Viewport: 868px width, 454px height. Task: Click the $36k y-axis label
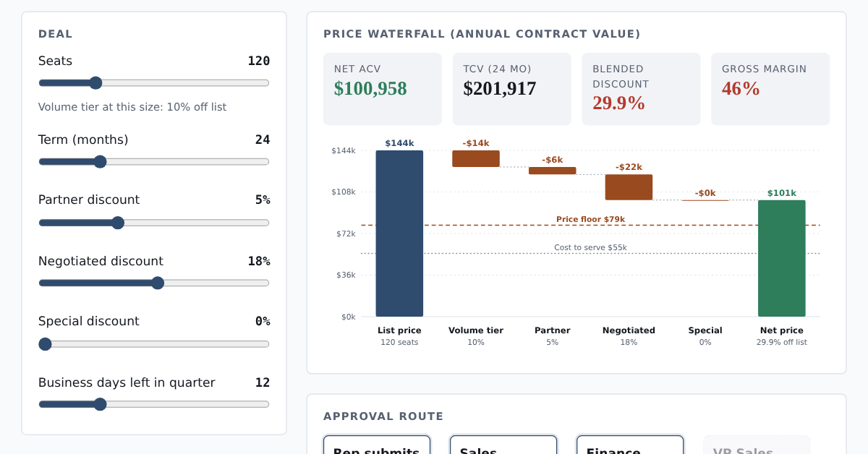tap(346, 275)
